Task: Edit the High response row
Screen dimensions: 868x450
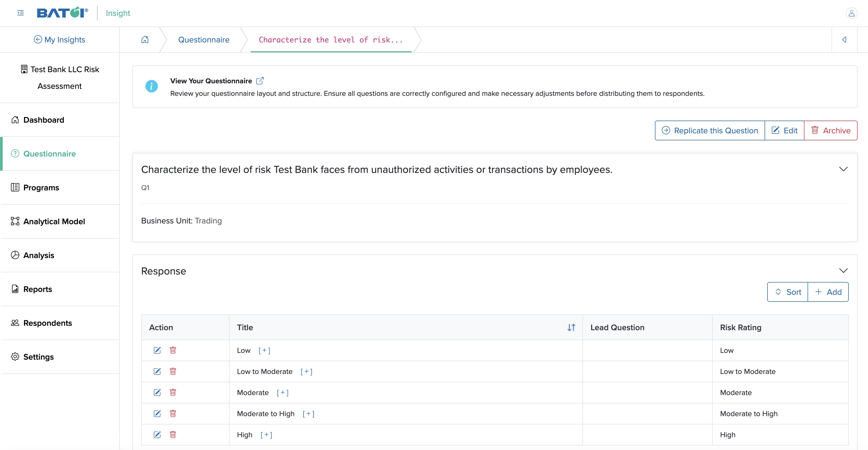Action: tap(157, 435)
